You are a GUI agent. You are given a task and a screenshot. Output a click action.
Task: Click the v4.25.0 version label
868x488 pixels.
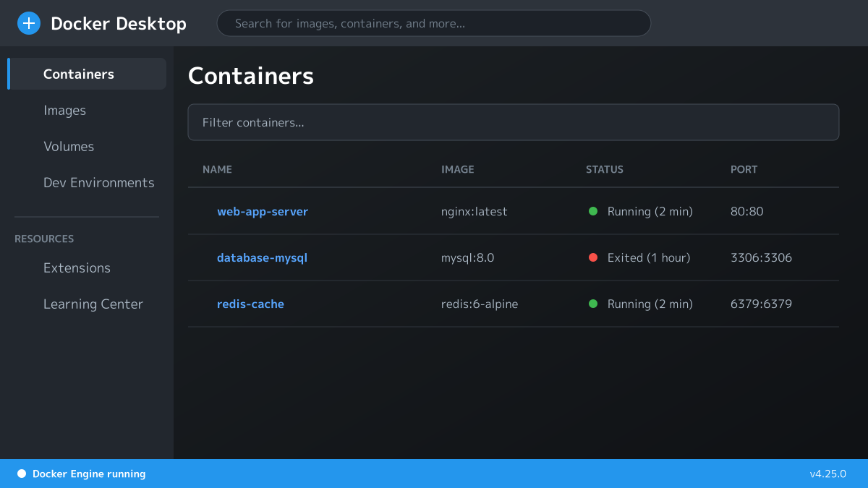828,474
